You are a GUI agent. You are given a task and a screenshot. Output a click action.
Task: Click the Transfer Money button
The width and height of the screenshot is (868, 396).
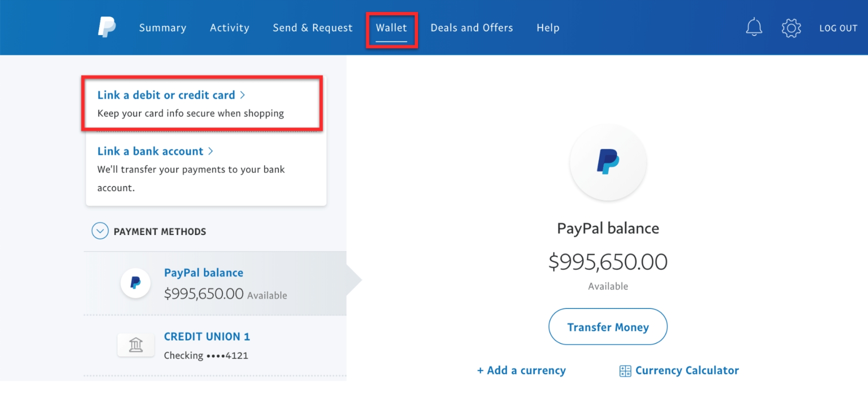[x=608, y=326]
